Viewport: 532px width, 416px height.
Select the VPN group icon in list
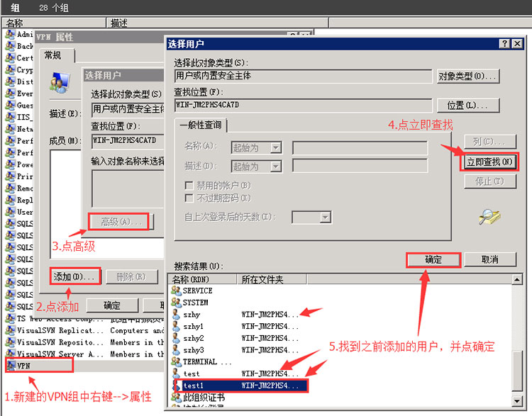pyautogui.click(x=11, y=366)
